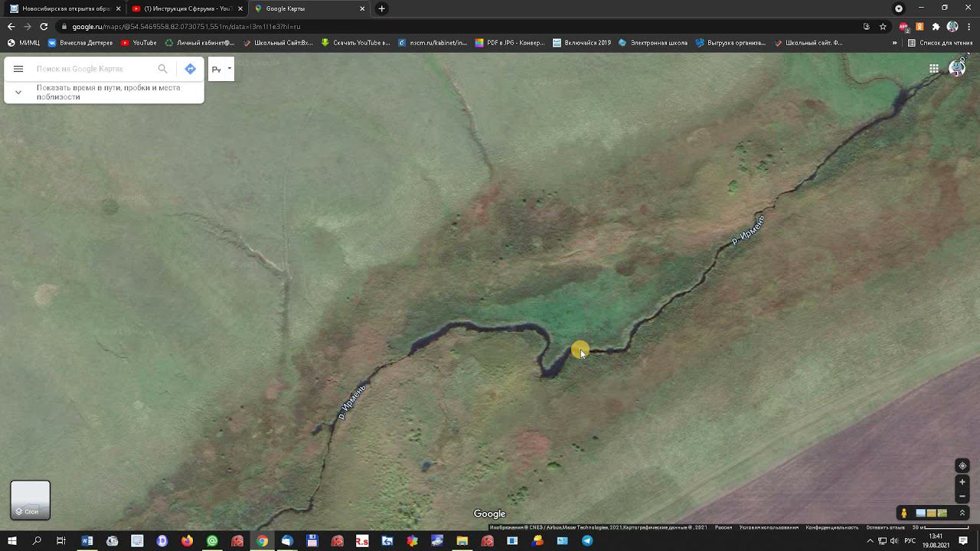Click the Оставить отзыв link
The width and height of the screenshot is (980, 551).
[886, 527]
